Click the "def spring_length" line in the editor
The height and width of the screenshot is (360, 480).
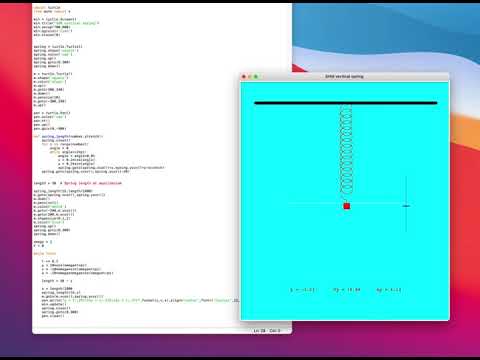[x=68, y=136]
